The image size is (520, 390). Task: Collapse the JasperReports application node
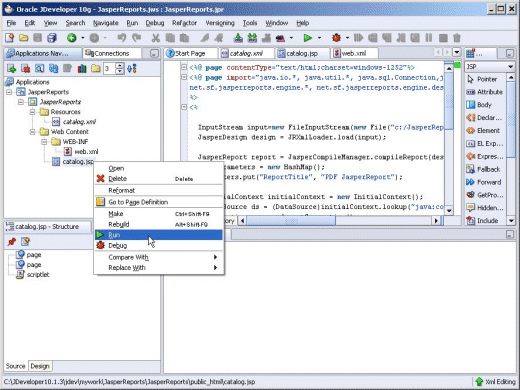(10, 92)
